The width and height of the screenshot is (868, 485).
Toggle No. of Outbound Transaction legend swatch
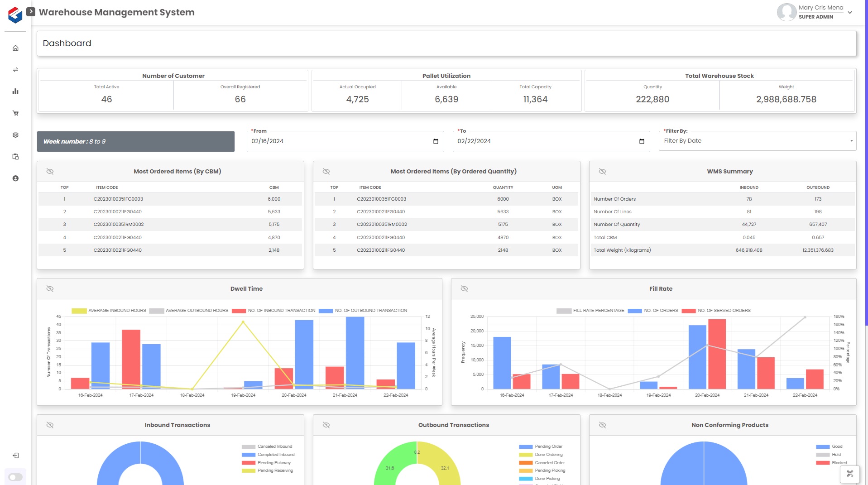tap(326, 311)
